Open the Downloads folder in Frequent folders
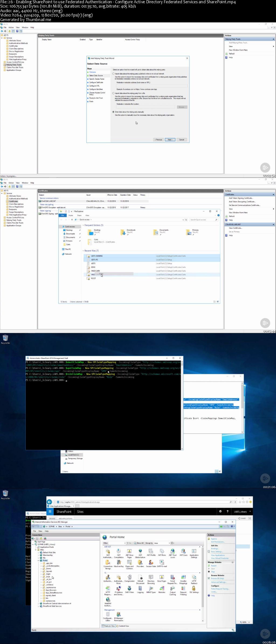Screen dimensions: 276x644 [x=128, y=232]
